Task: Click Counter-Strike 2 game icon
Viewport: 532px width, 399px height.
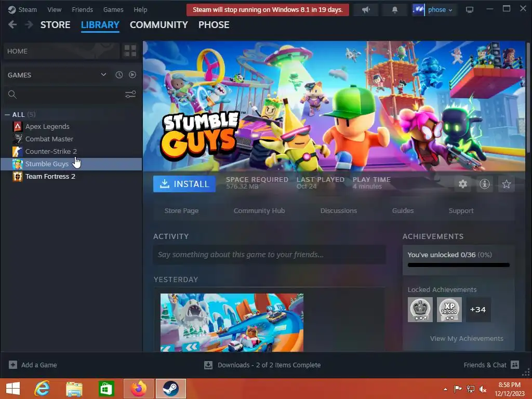Action: (x=18, y=151)
